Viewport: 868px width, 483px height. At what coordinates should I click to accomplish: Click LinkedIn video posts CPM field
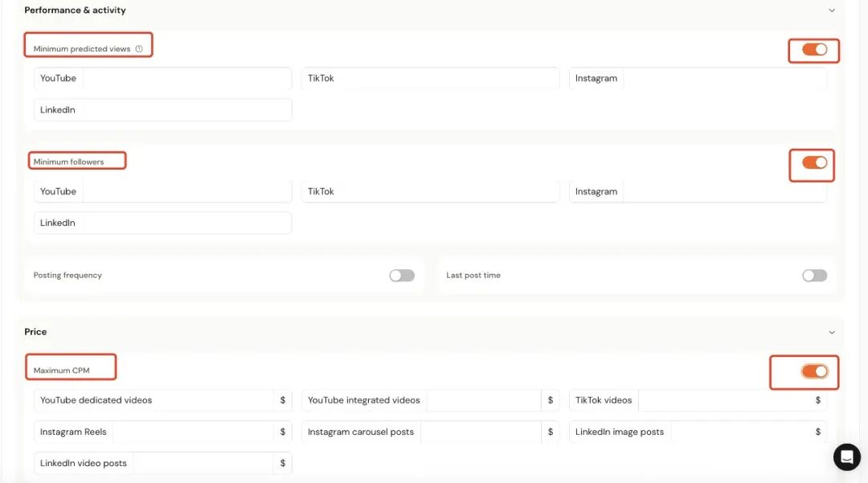tap(201, 464)
